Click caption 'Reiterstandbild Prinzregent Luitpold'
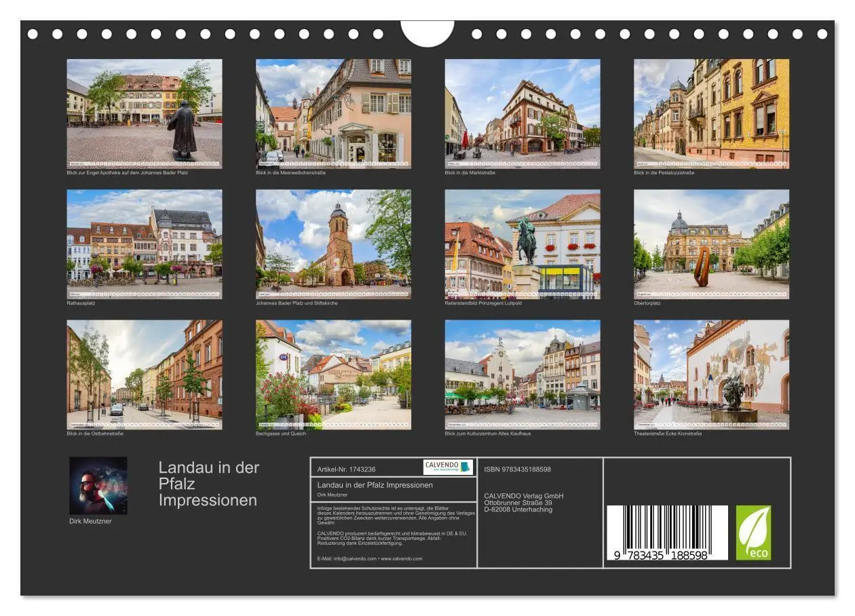This screenshot has height=616, width=855. tap(484, 303)
